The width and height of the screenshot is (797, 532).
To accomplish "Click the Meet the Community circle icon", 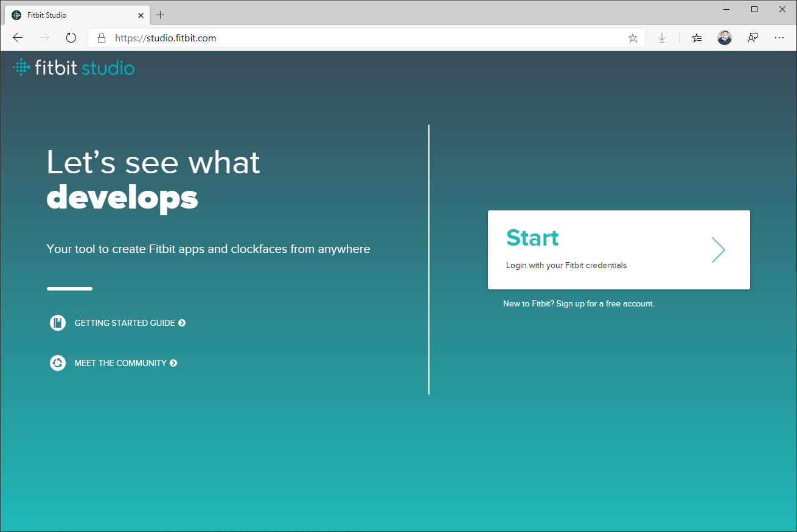I will 58,363.
